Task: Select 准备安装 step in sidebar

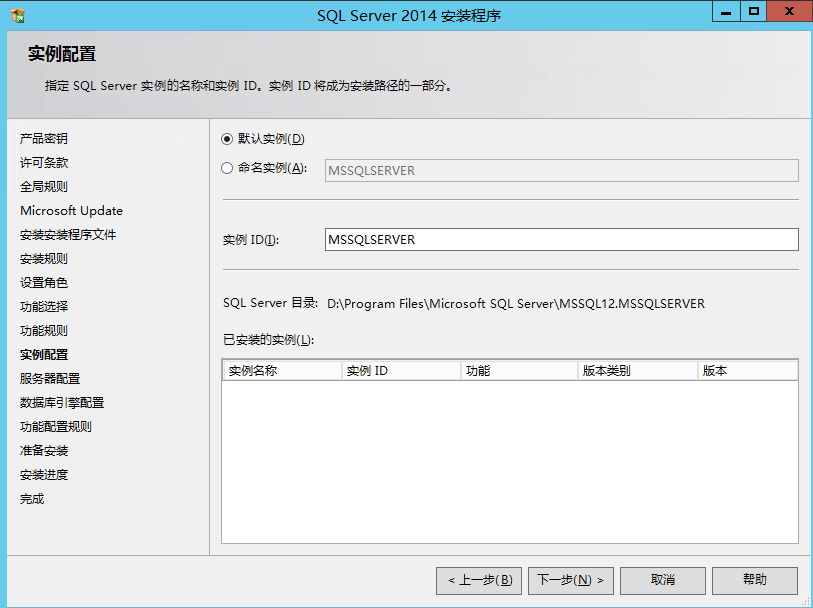Action: pos(44,450)
